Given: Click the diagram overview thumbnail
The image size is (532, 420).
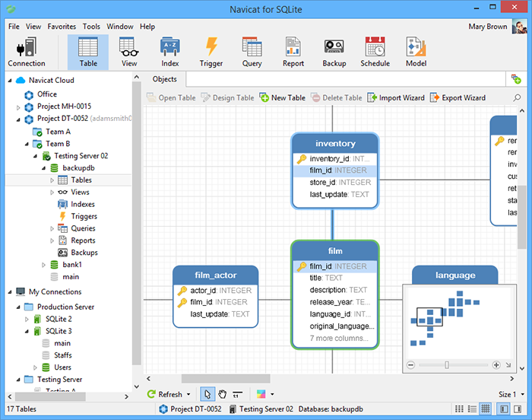Looking at the screenshot, I should click(459, 322).
